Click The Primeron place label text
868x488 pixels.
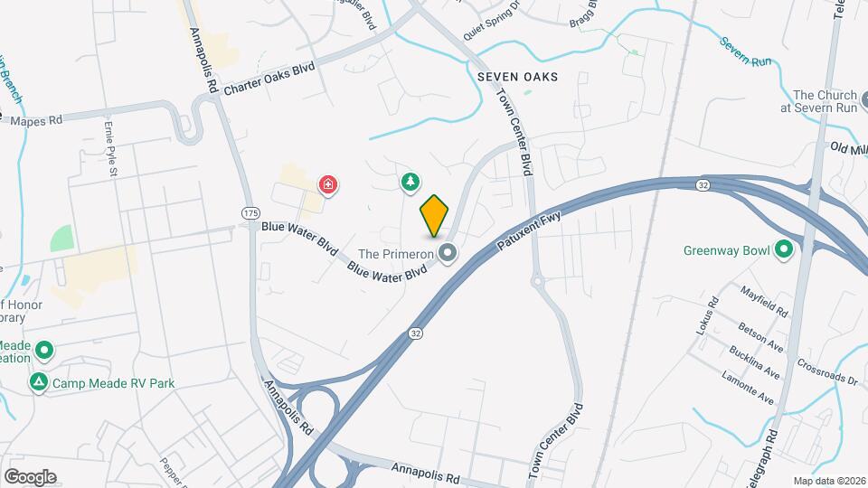(396, 254)
